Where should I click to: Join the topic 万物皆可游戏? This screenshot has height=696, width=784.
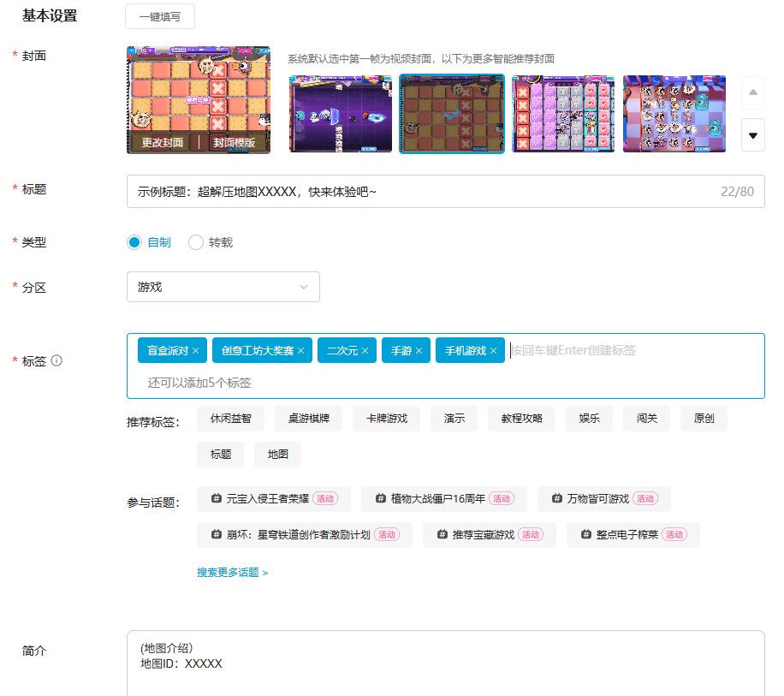604,498
